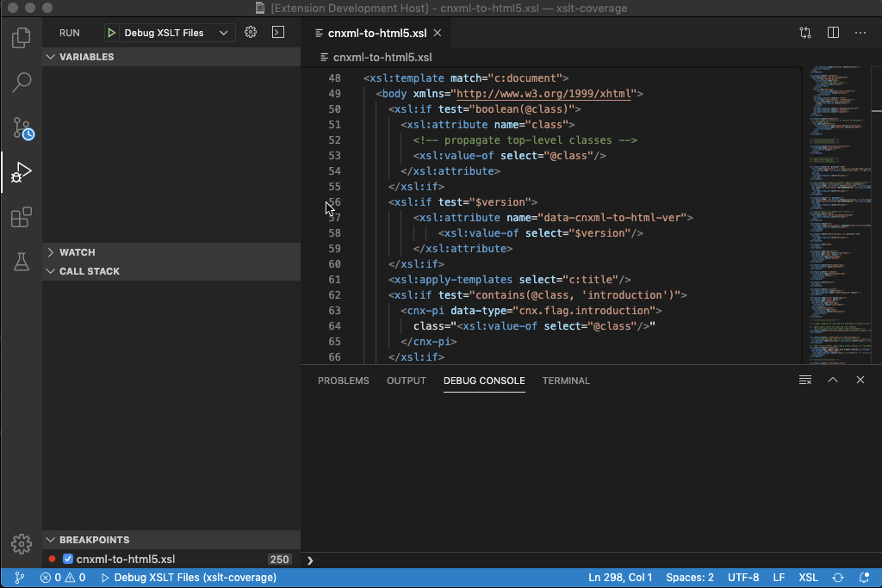Click the git branch status bar icon
The height and width of the screenshot is (588, 882).
(19, 578)
